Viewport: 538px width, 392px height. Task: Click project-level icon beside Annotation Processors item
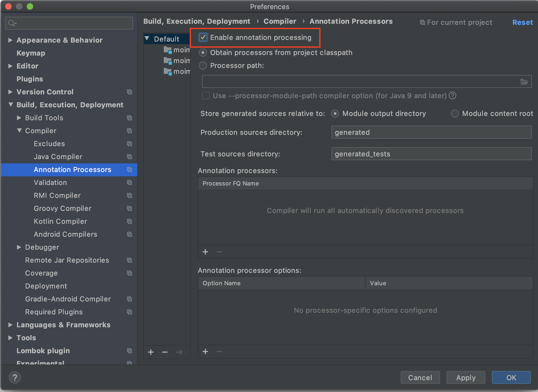[130, 170]
